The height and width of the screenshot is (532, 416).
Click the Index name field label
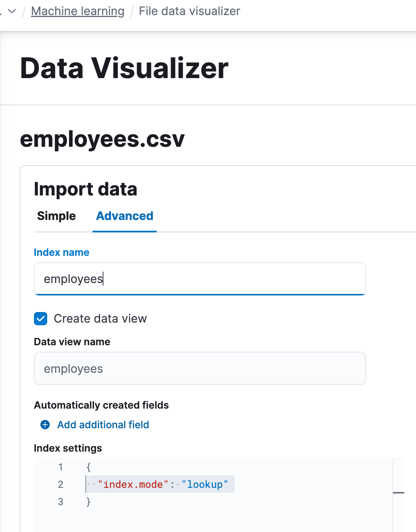click(62, 252)
